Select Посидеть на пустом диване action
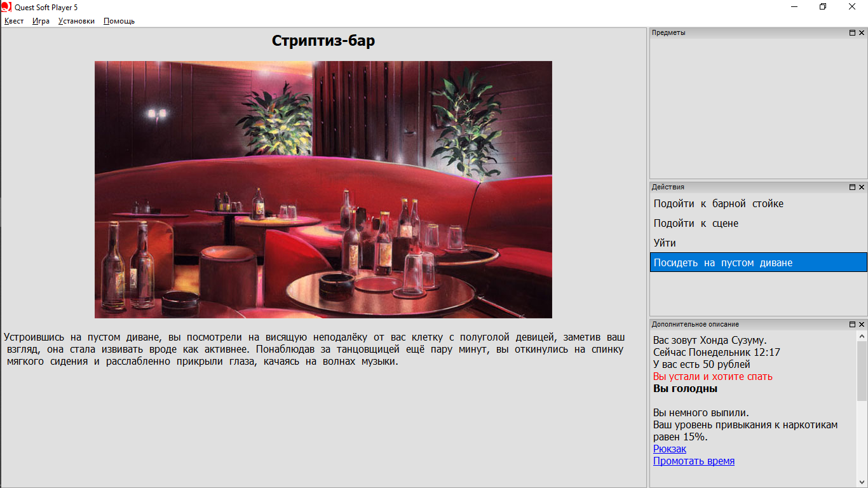 (758, 262)
